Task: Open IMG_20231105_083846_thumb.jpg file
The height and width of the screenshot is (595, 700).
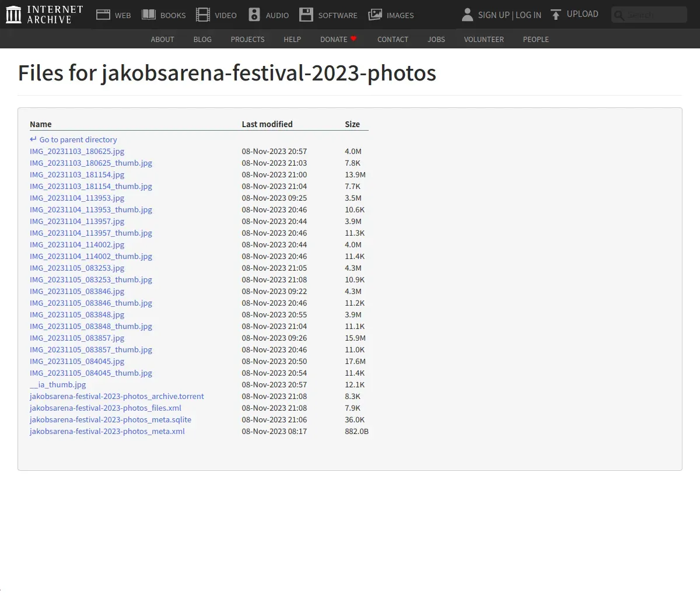Action: [x=91, y=303]
